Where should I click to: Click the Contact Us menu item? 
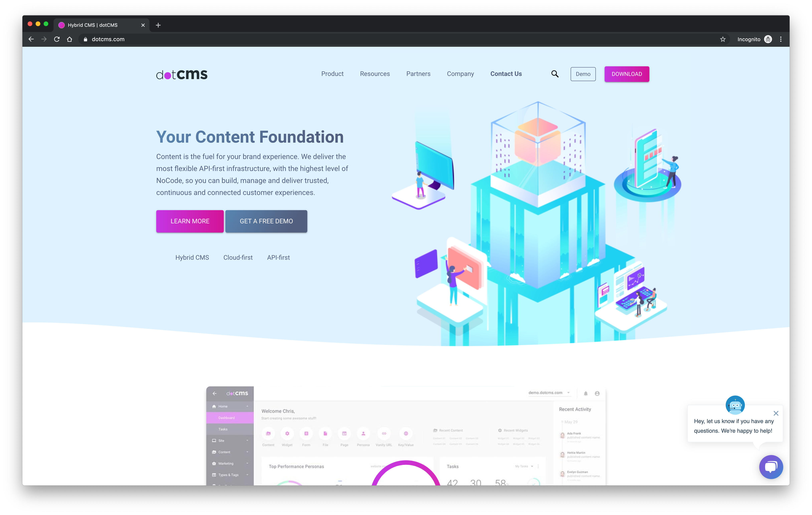[x=506, y=73]
